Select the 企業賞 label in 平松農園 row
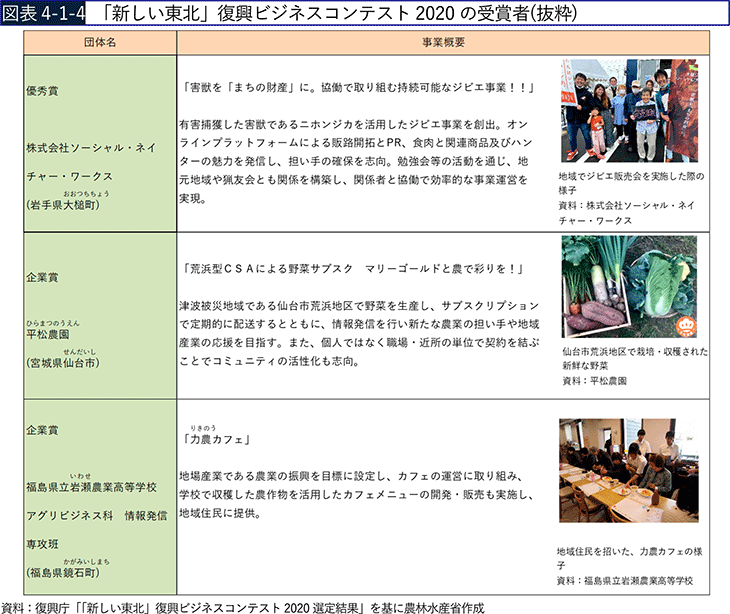 click(x=42, y=277)
